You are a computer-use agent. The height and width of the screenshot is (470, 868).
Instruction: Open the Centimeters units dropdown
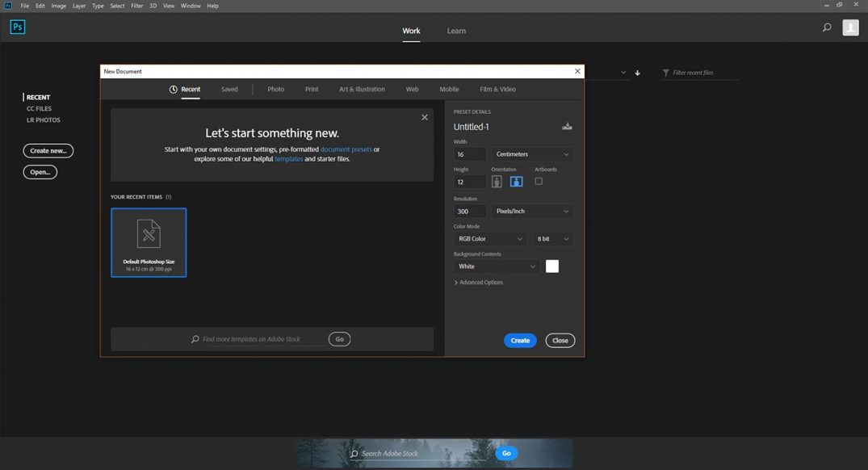(531, 153)
